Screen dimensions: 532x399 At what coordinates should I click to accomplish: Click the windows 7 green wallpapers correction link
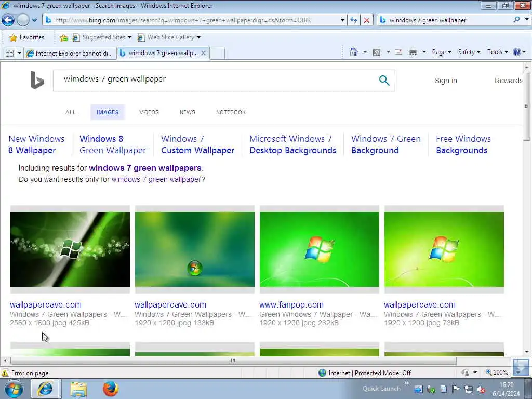pyautogui.click(x=145, y=168)
